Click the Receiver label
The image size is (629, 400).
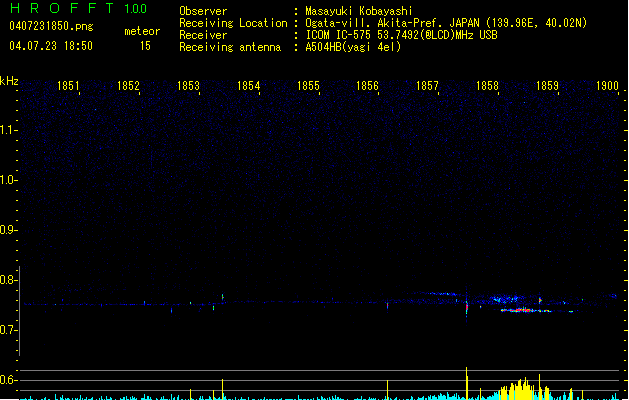point(203,35)
